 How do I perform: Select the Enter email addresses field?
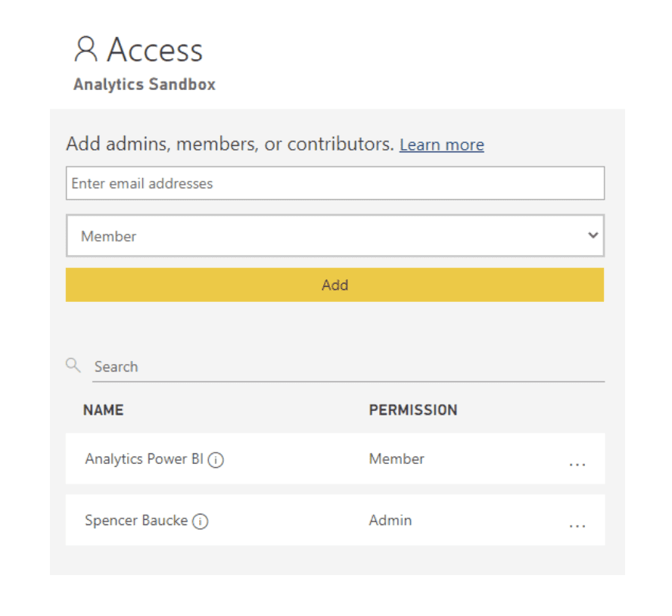[335, 183]
